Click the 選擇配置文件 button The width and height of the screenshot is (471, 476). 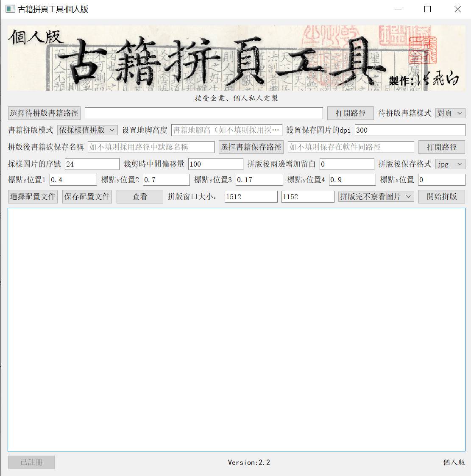click(33, 196)
